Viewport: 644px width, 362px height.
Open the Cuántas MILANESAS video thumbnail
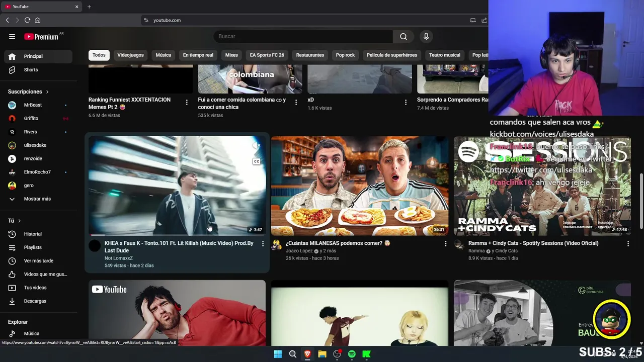tap(360, 186)
